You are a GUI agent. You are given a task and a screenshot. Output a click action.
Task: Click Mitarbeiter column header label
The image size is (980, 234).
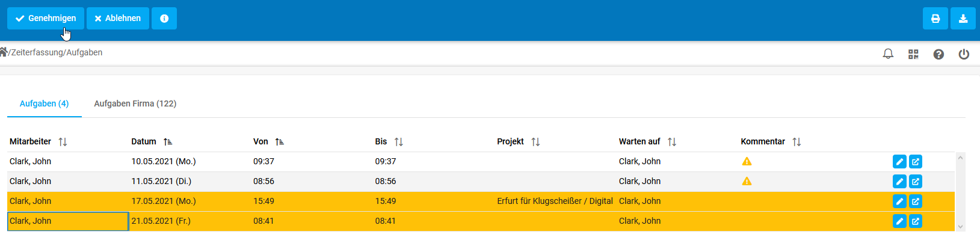(x=30, y=141)
